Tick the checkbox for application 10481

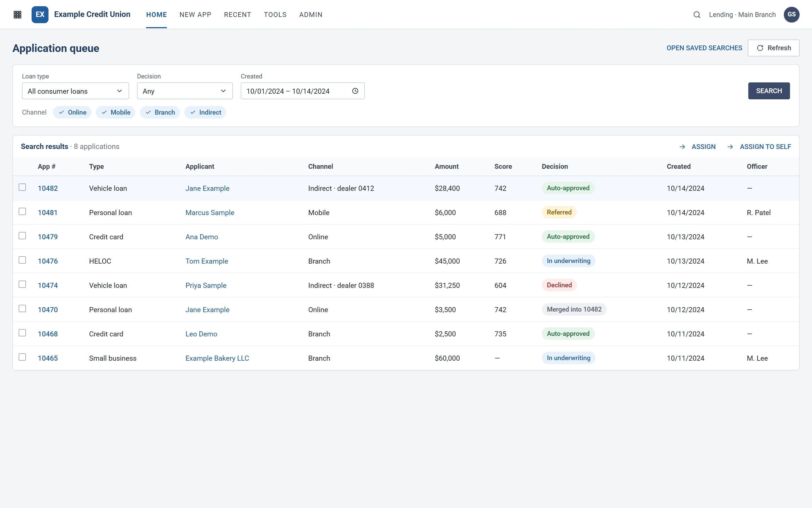22,211
